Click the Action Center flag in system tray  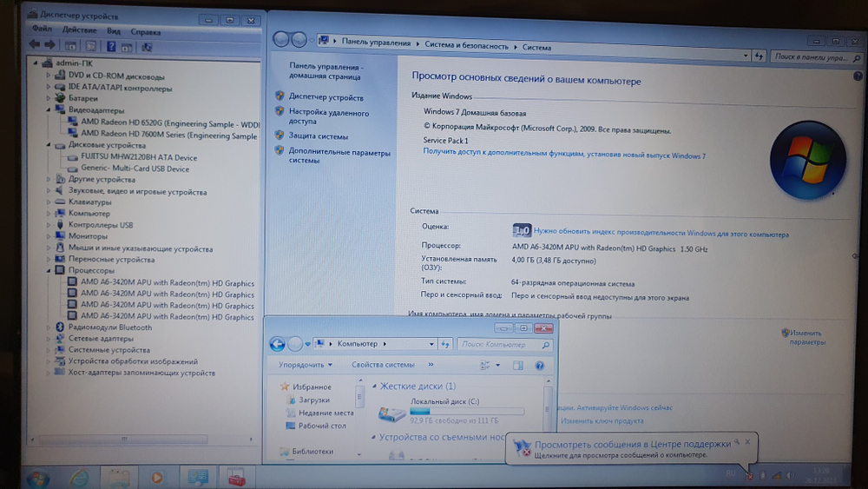(x=749, y=475)
